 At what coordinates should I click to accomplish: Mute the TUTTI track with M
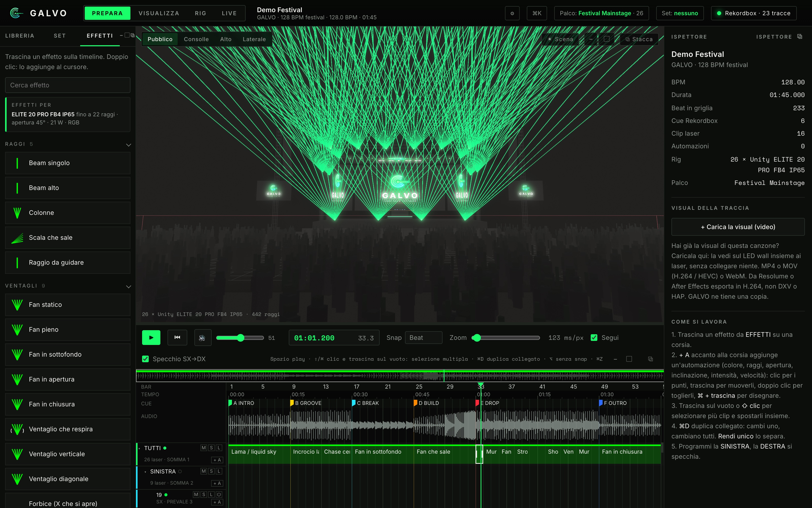[204, 448]
